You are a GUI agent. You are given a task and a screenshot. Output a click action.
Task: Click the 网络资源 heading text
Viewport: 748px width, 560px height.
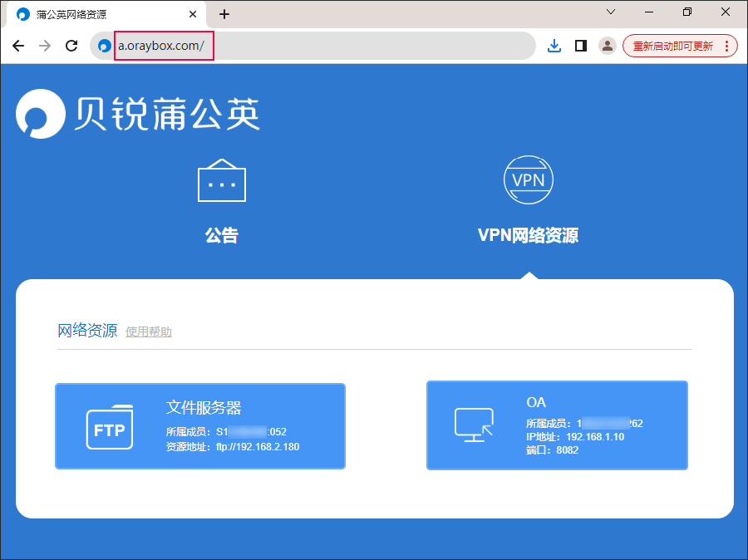pos(87,330)
